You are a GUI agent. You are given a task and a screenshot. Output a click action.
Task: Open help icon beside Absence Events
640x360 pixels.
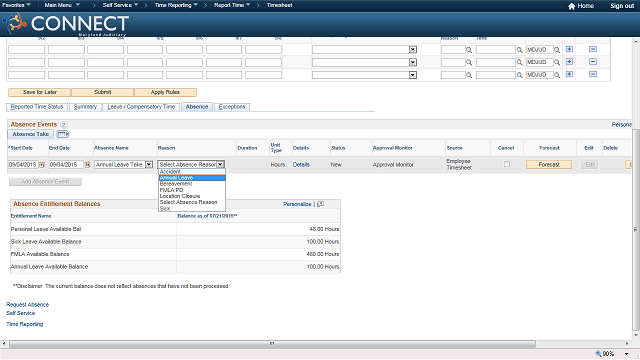click(64, 124)
